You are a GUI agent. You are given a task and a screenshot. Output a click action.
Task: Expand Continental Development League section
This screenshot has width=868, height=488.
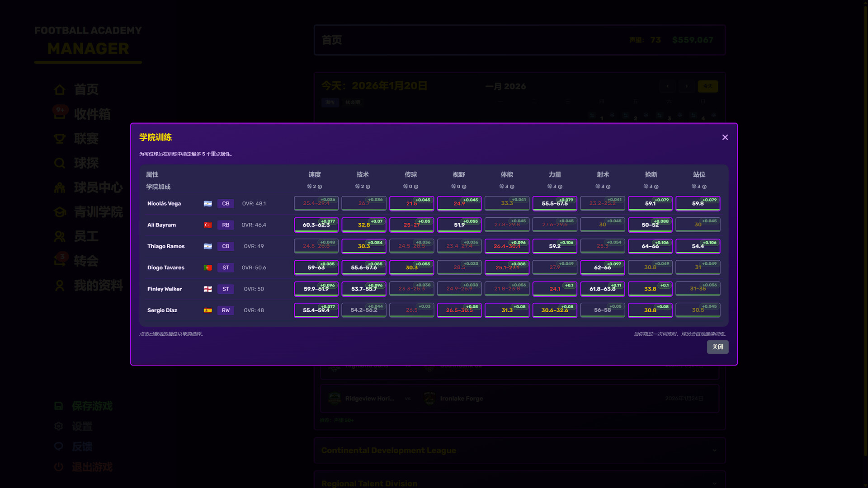pyautogui.click(x=519, y=450)
